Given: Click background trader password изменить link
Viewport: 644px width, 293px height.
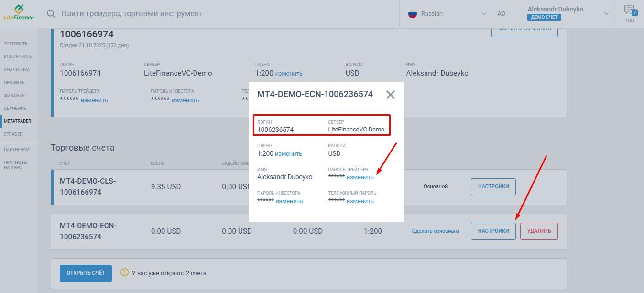Looking at the screenshot, I should point(94,100).
